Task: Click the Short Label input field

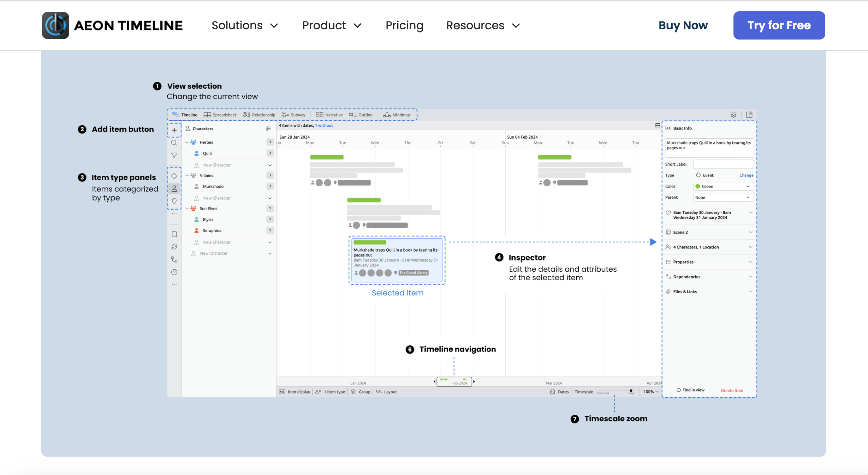Action: point(723,164)
